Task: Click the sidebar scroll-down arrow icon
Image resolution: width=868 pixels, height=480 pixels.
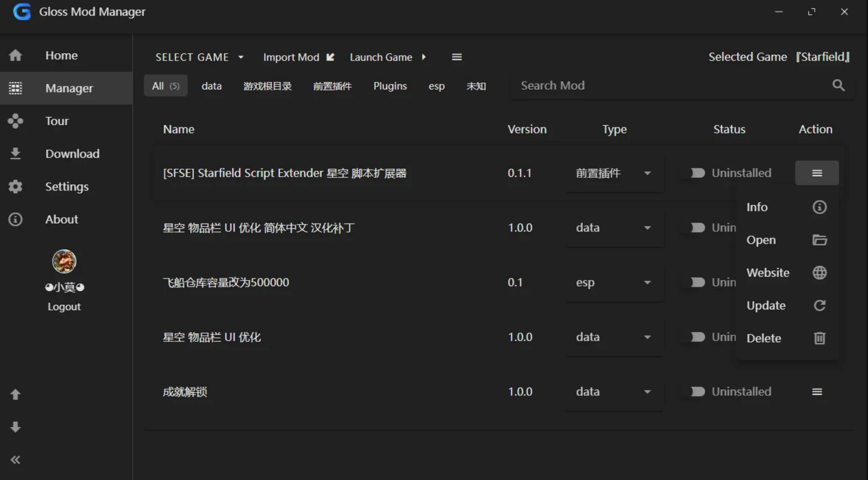Action: point(15,427)
